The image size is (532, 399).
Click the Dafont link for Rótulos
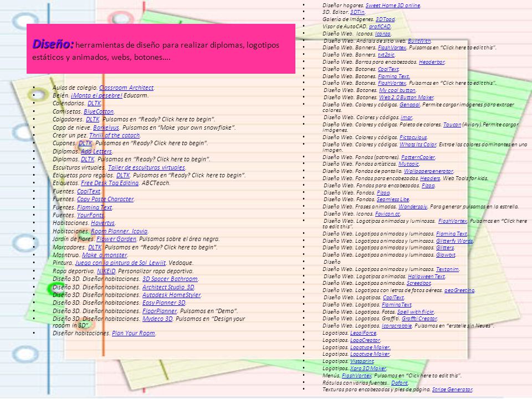pyautogui.click(x=400, y=383)
